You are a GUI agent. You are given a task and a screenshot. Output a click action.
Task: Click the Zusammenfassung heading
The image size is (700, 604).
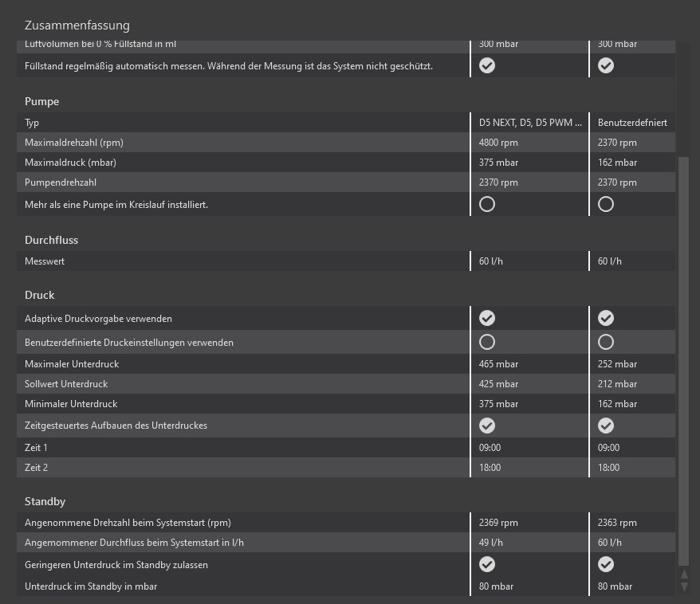point(77,25)
